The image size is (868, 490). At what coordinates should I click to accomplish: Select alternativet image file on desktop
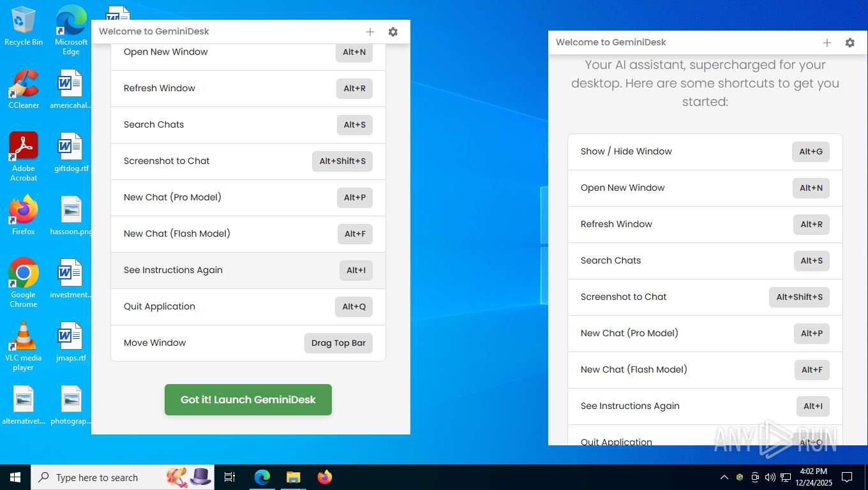[x=24, y=405]
